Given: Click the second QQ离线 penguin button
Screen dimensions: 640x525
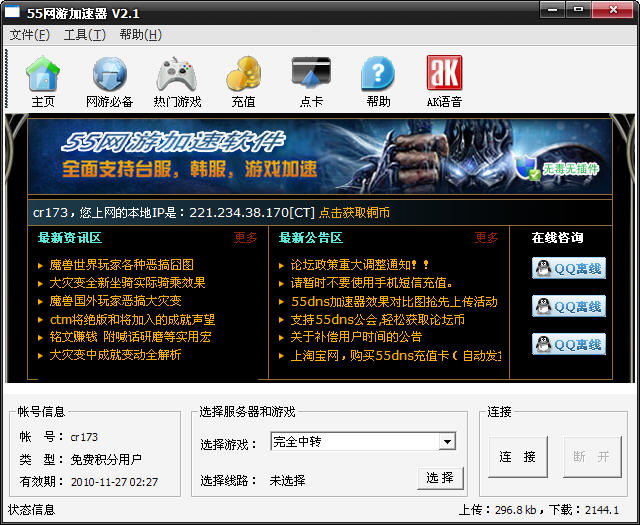Looking at the screenshot, I should [569, 306].
